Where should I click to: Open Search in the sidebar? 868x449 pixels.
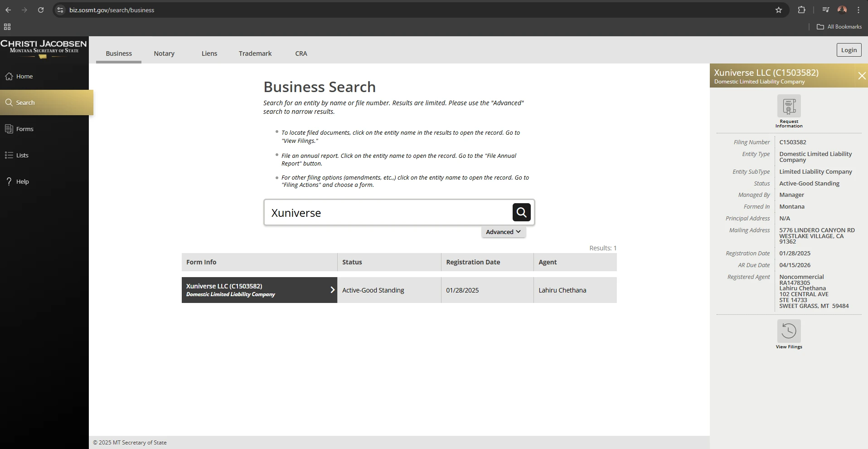click(47, 102)
